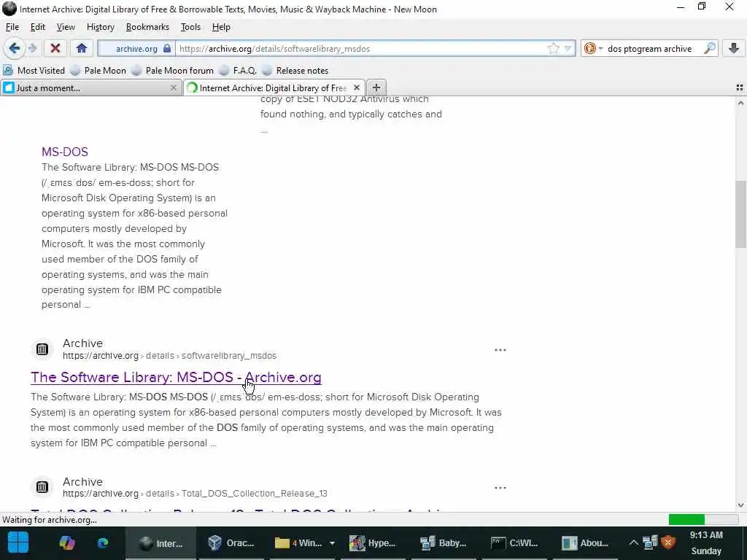Open the Pale Moon bookmark

click(98, 71)
